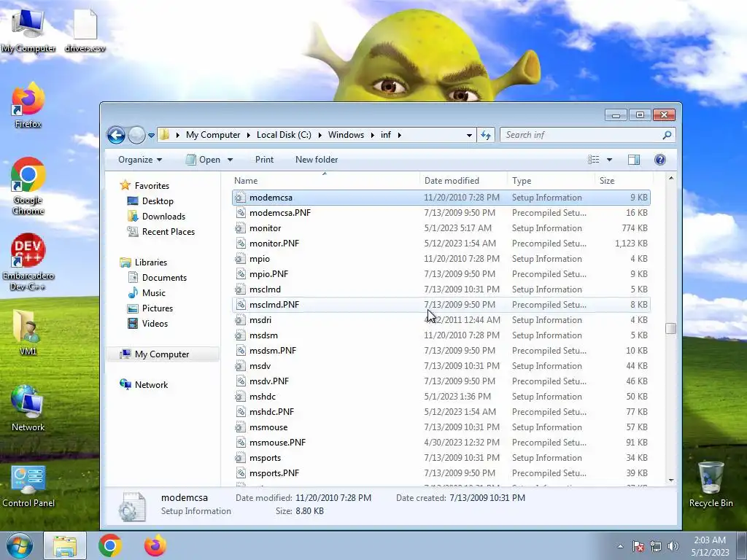Image resolution: width=747 pixels, height=560 pixels.
Task: Open the address bar history dropdown
Action: (469, 135)
